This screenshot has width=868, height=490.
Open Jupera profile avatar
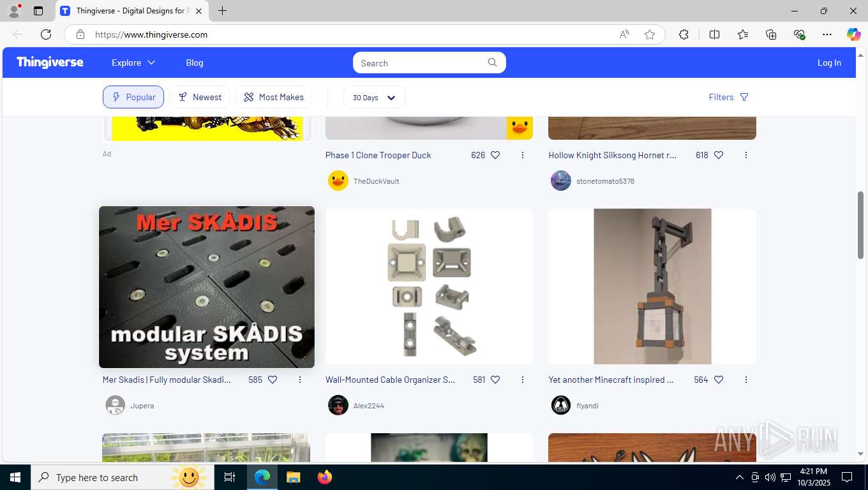point(116,405)
